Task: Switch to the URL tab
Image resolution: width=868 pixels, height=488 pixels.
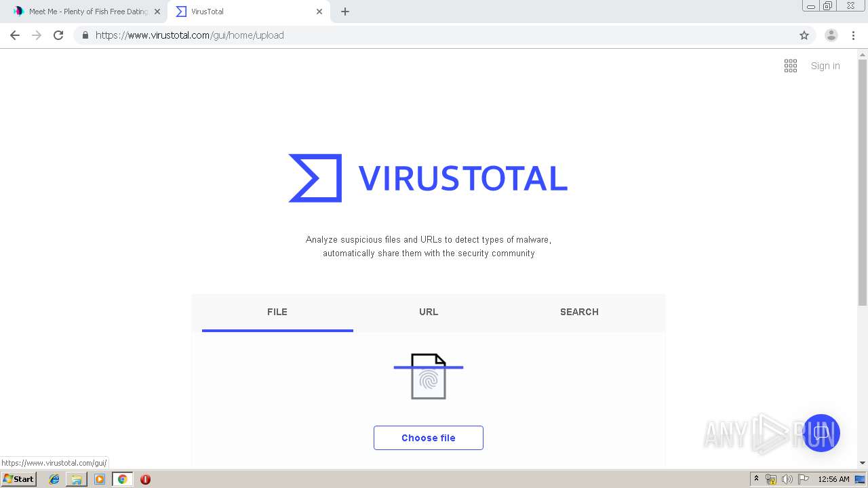Action: click(x=429, y=312)
